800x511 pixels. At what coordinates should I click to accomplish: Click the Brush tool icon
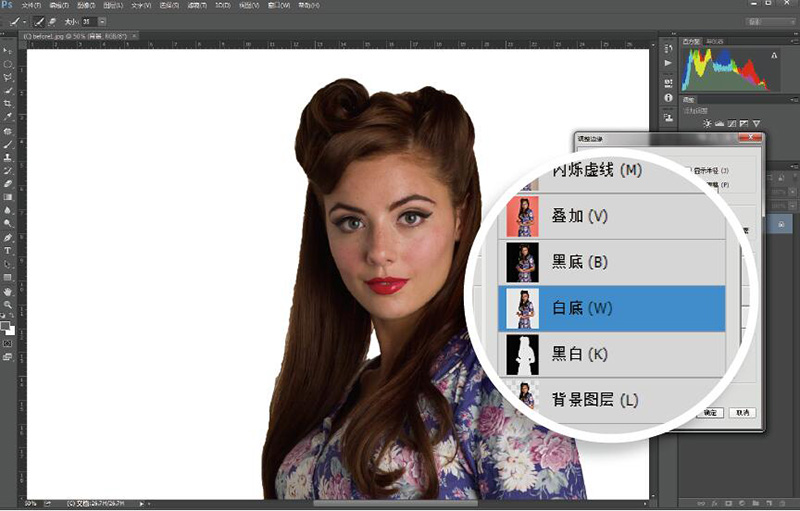pyautogui.click(x=7, y=144)
